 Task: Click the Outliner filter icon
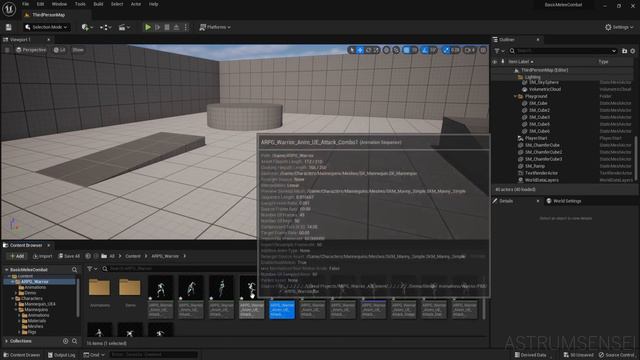[x=499, y=51]
